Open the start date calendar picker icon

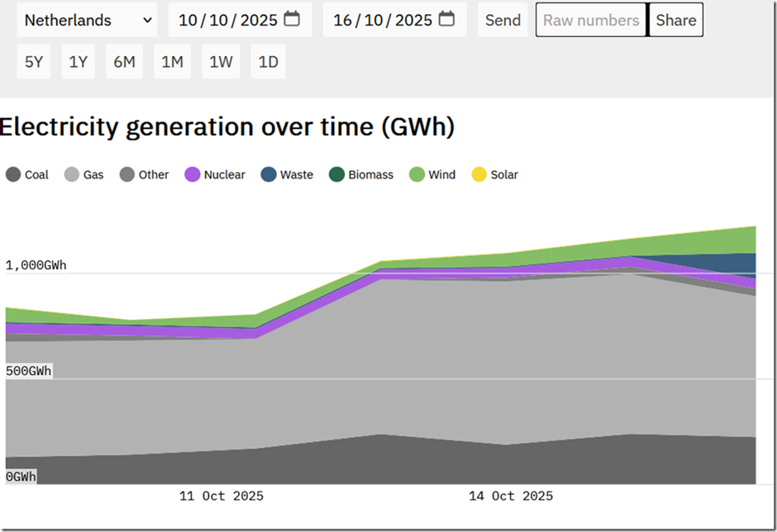pyautogui.click(x=291, y=19)
